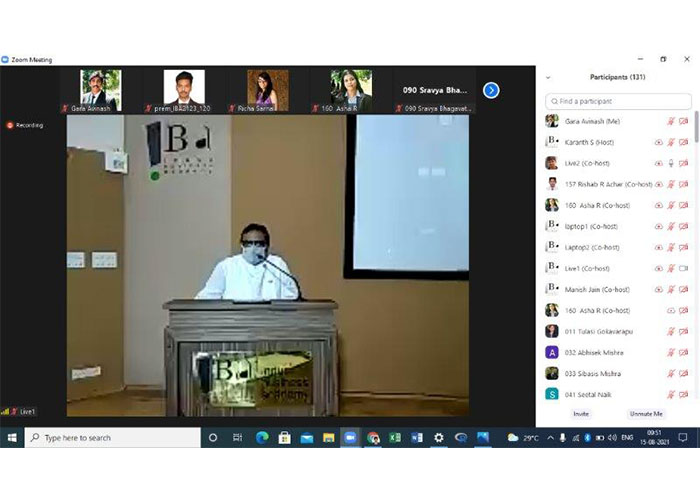
Task: Click the microphone icon for Live2 (Co-host)
Action: [x=671, y=163]
